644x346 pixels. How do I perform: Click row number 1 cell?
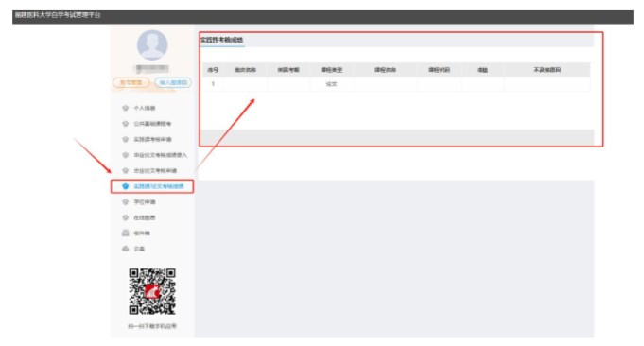213,84
